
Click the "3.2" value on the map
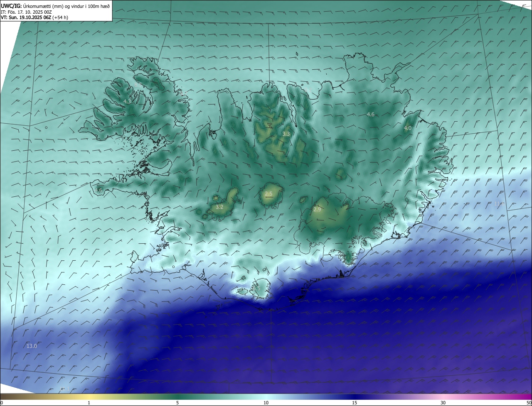(219, 207)
